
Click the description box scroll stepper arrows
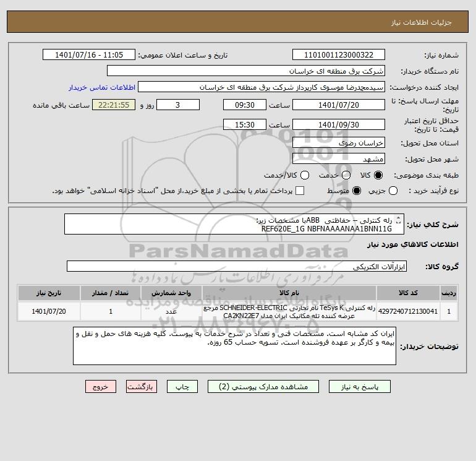pos(399,220)
